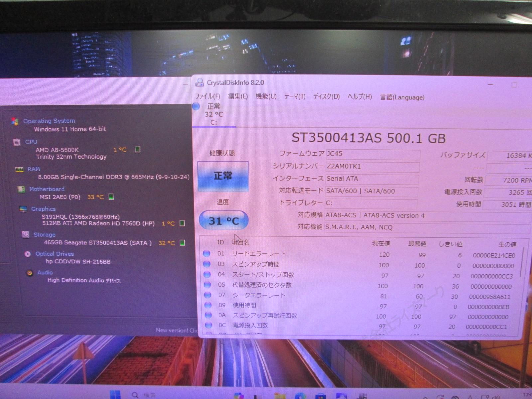Click the blue status dot for attribute 09

point(208,305)
